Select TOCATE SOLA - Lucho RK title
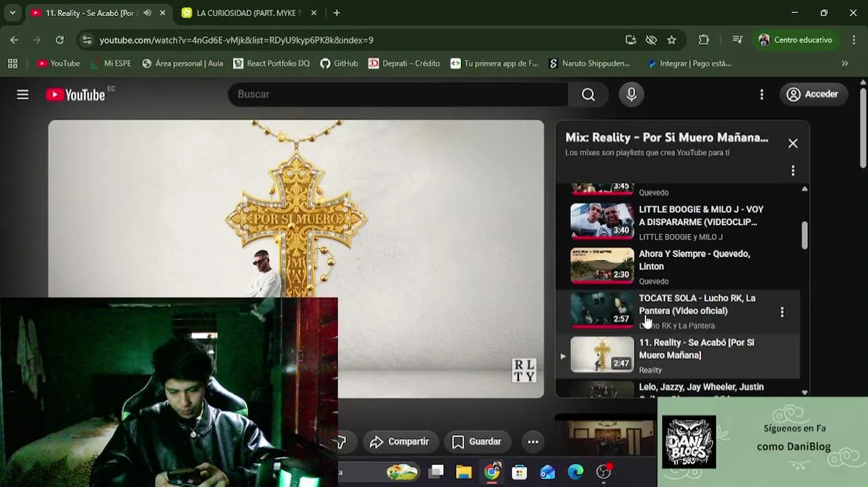Screen dimensions: 868x487 tap(697, 304)
